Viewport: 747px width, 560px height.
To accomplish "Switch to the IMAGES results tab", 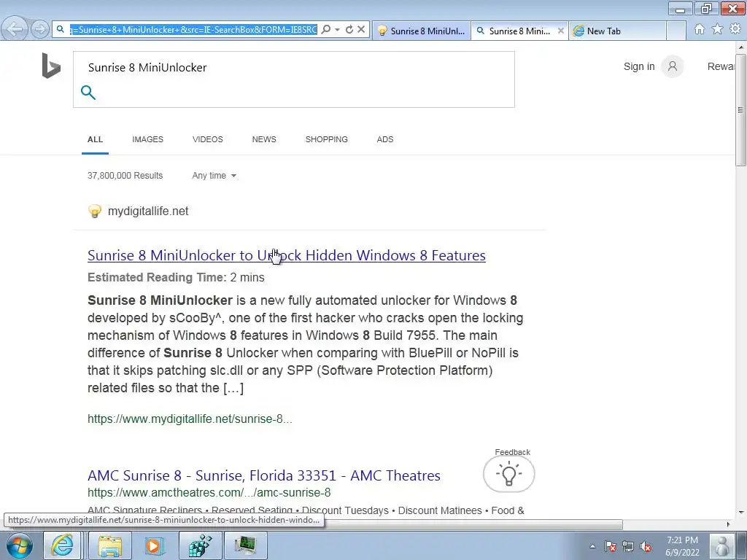I will (x=147, y=139).
